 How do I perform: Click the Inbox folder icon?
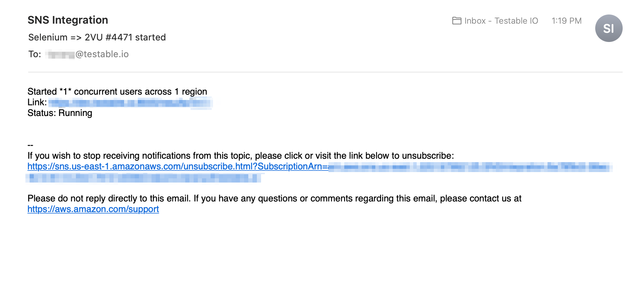click(457, 21)
